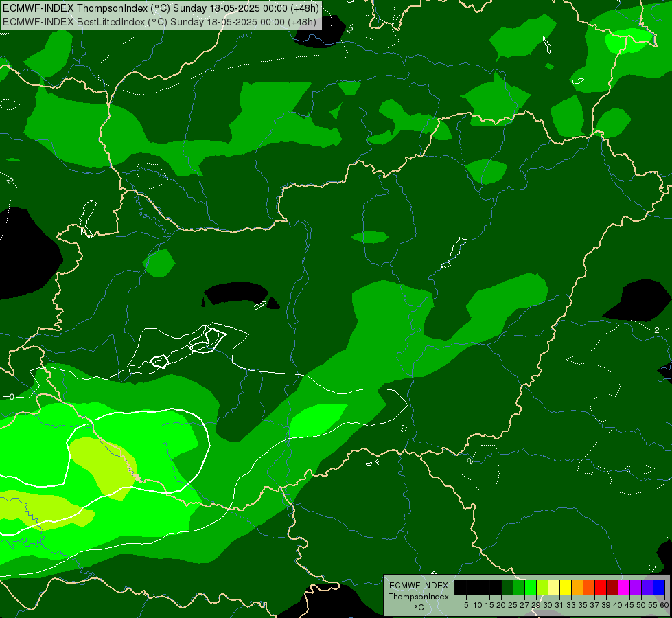The height and width of the screenshot is (618, 672).
Task: Click the legend tick value 10
Action: point(478,605)
